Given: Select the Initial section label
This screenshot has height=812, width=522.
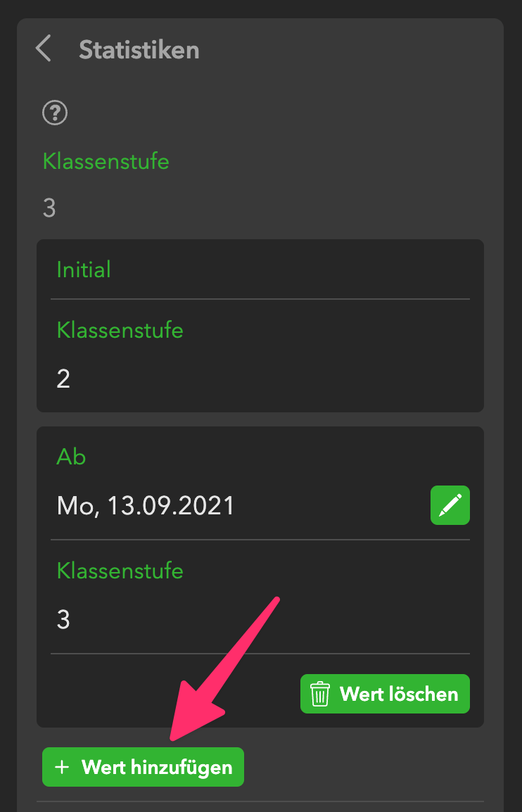Looking at the screenshot, I should (x=84, y=269).
